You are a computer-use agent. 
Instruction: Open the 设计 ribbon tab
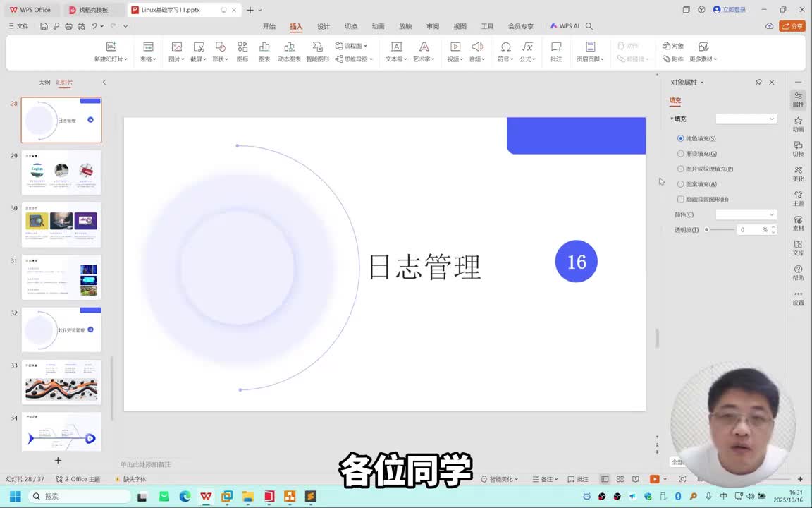pos(323,26)
